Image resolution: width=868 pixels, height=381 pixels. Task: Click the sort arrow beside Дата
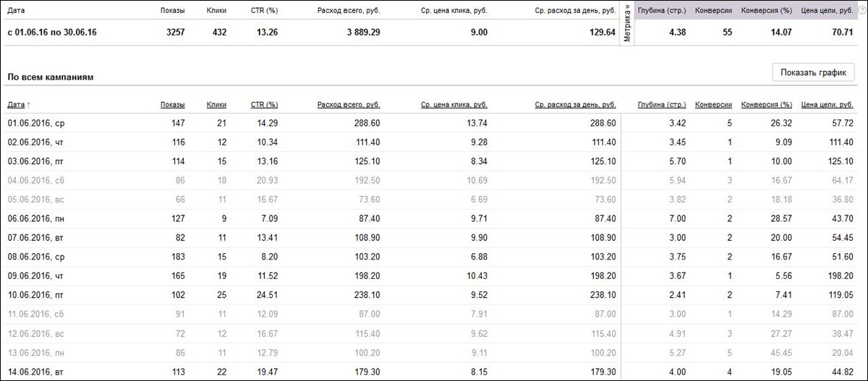29,105
